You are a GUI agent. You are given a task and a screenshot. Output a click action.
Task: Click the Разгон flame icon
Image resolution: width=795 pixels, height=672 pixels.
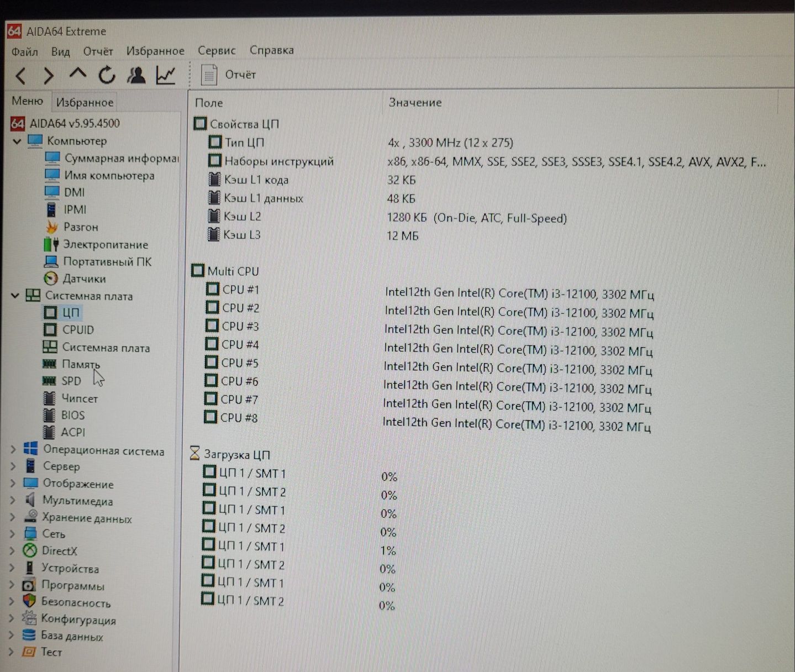coord(52,227)
